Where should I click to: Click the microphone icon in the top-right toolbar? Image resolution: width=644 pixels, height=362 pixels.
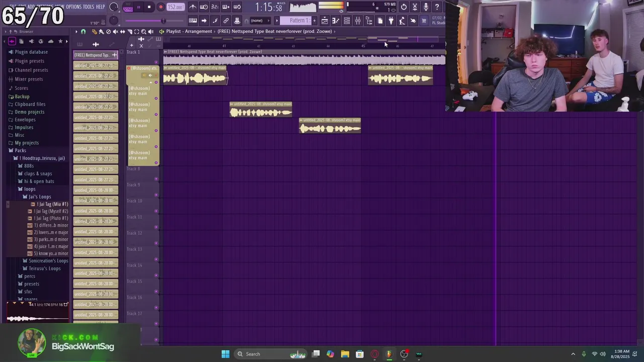coord(426,7)
